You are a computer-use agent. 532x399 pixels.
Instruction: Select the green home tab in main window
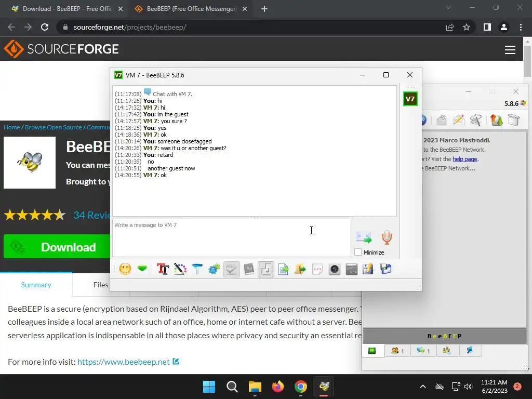(x=372, y=351)
